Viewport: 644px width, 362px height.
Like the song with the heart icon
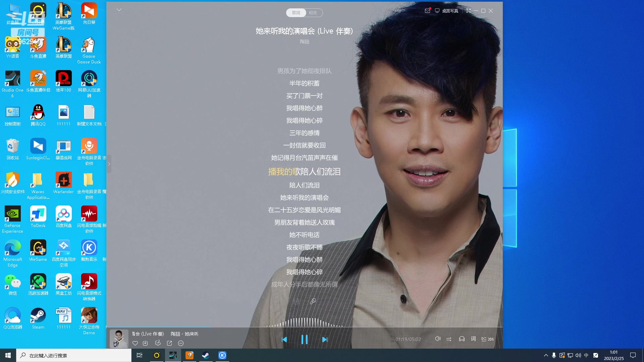[x=135, y=343]
